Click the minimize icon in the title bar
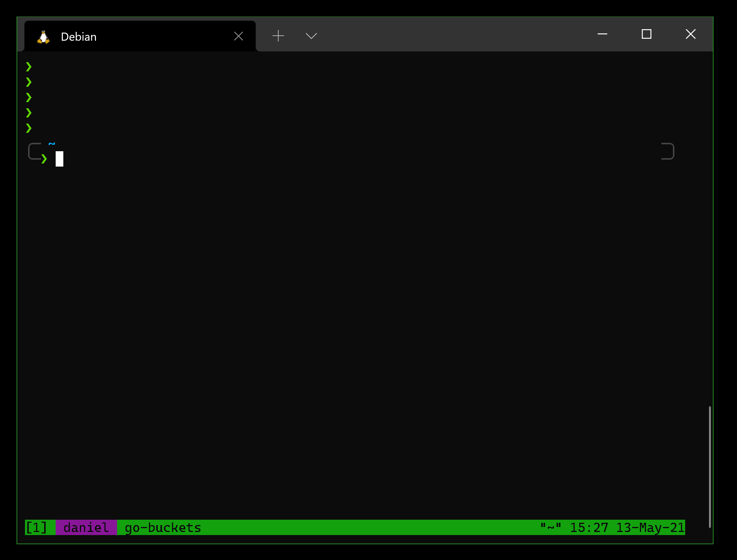The height and width of the screenshot is (560, 737). point(602,34)
